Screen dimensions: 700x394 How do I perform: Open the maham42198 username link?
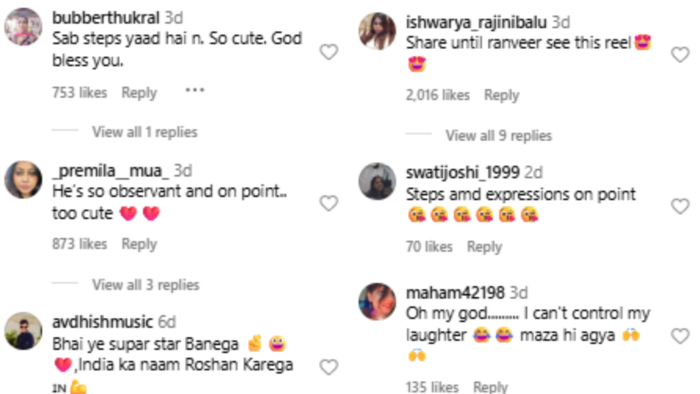(x=455, y=293)
